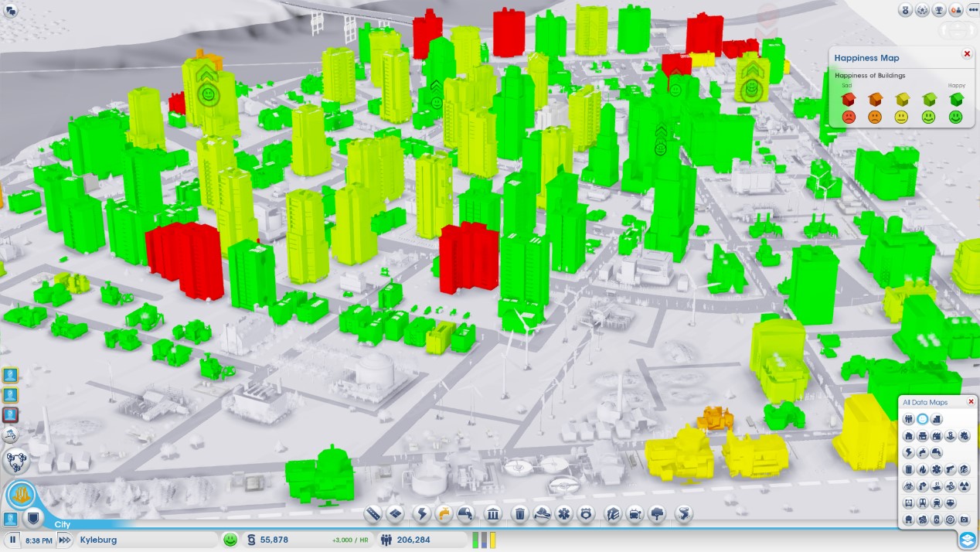Show Residential house data map

point(909,436)
